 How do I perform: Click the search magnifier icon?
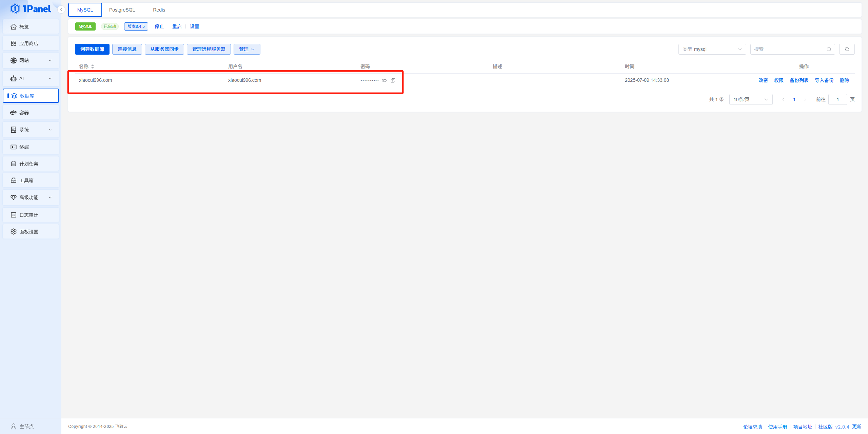point(829,49)
